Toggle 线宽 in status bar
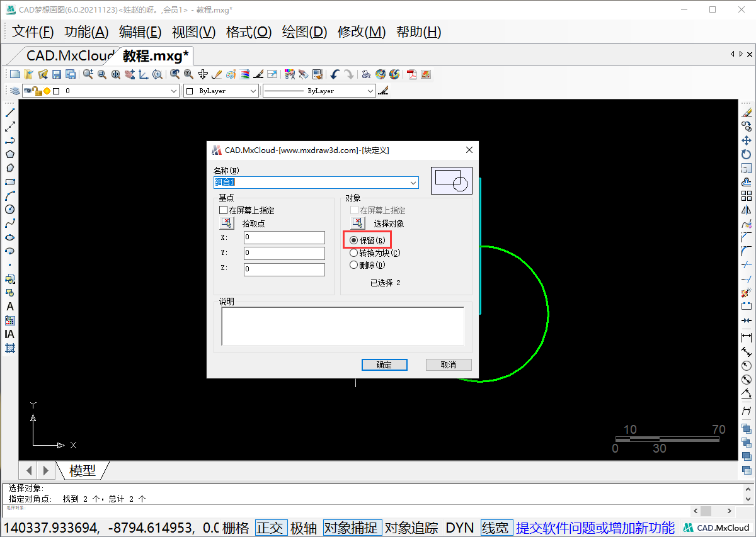Screen dimensions: 756x537 (496, 528)
